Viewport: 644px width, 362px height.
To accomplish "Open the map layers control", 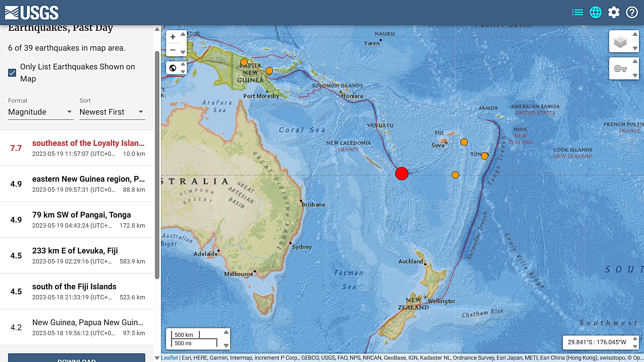I will tap(620, 42).
